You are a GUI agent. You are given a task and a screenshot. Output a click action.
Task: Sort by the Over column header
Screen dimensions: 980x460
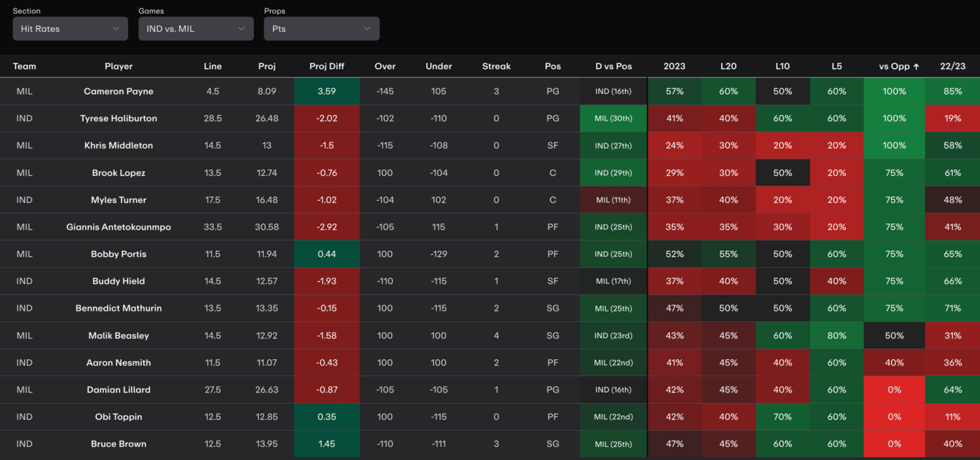click(x=385, y=66)
